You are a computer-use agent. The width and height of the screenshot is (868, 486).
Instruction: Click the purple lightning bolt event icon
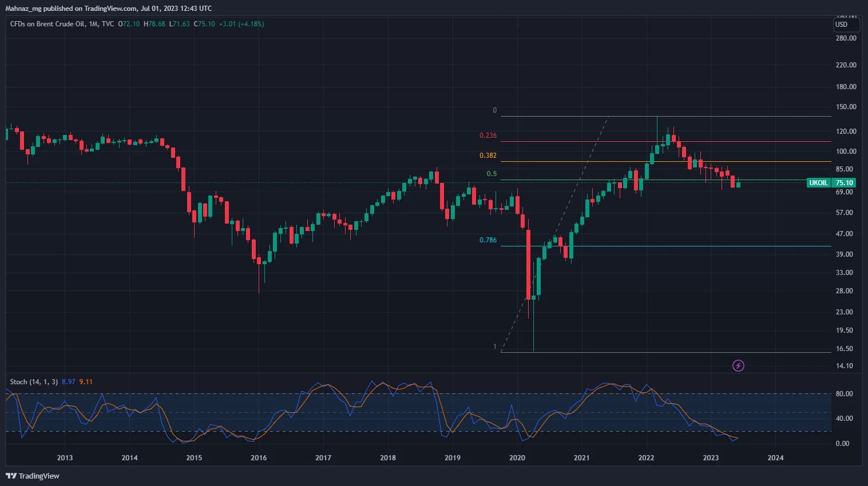(738, 365)
